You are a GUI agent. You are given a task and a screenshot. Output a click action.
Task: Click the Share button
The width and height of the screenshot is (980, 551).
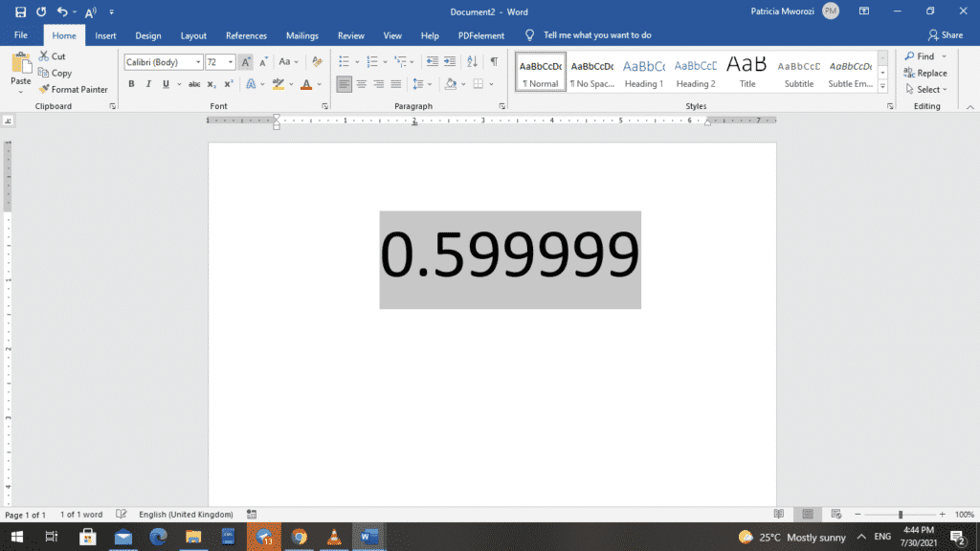[x=945, y=35]
